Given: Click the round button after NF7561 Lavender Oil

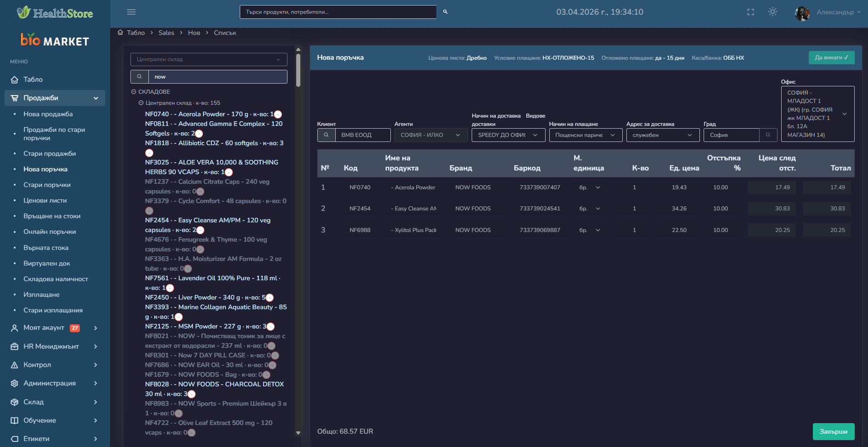Looking at the screenshot, I should pyautogui.click(x=170, y=288).
